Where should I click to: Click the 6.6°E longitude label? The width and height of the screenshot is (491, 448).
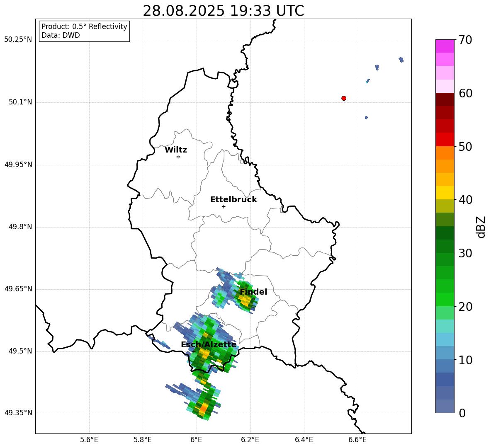coord(357,440)
